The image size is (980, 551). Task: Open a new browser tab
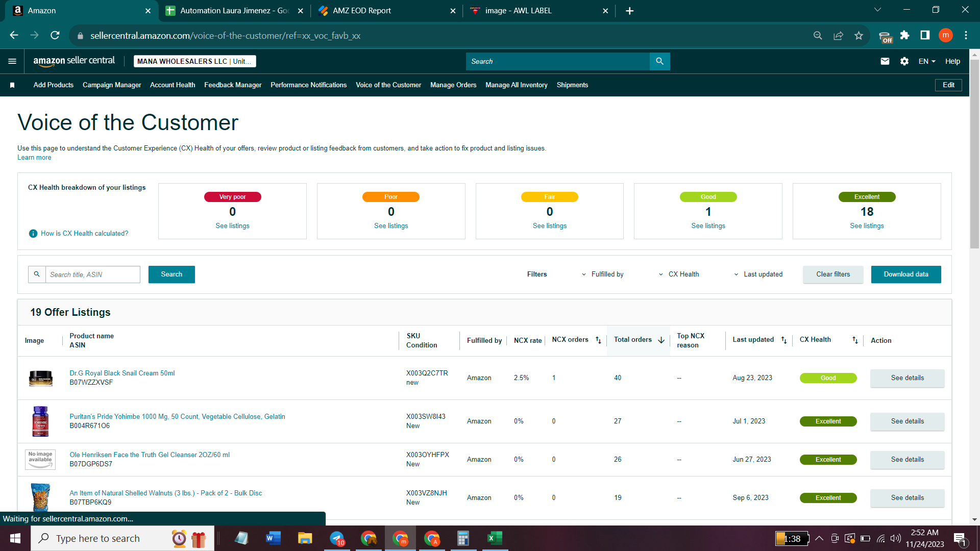tap(630, 11)
